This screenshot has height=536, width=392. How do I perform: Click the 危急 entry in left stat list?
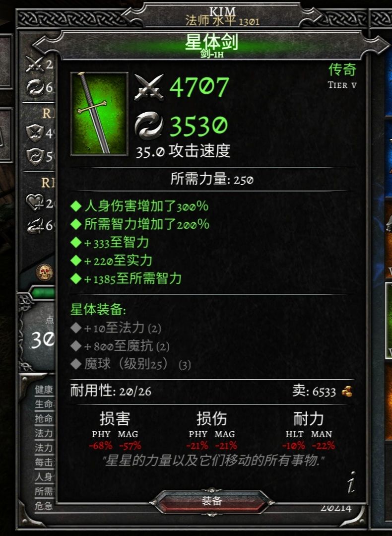point(44,506)
